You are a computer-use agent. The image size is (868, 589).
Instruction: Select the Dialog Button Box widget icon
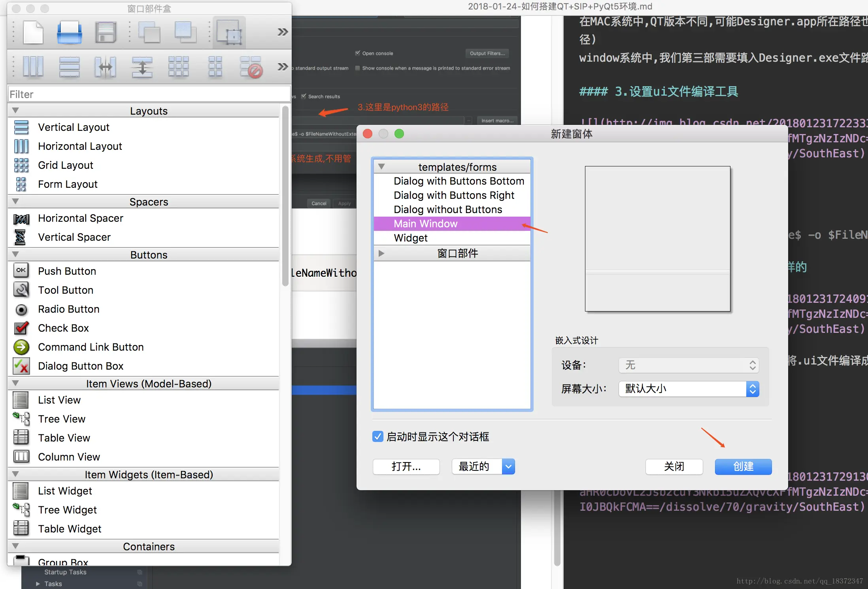pyautogui.click(x=21, y=366)
